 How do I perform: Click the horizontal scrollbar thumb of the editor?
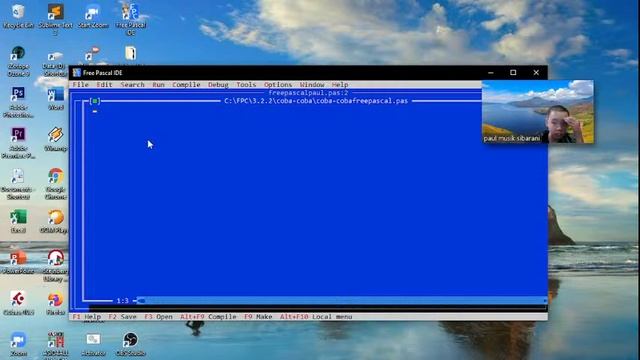point(141,301)
